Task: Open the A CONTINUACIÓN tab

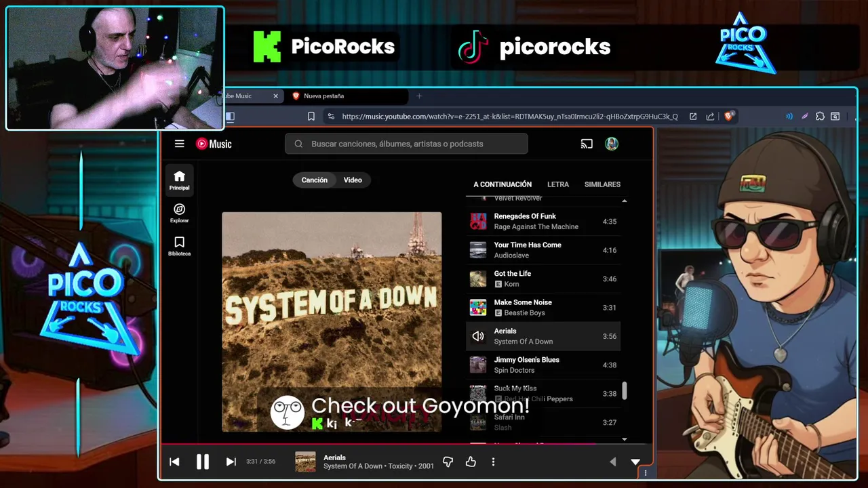Action: coord(502,184)
